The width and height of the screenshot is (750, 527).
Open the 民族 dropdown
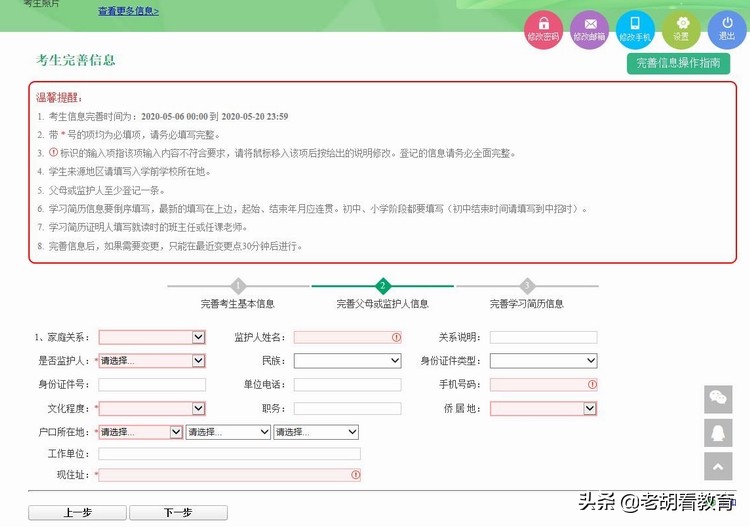[348, 361]
